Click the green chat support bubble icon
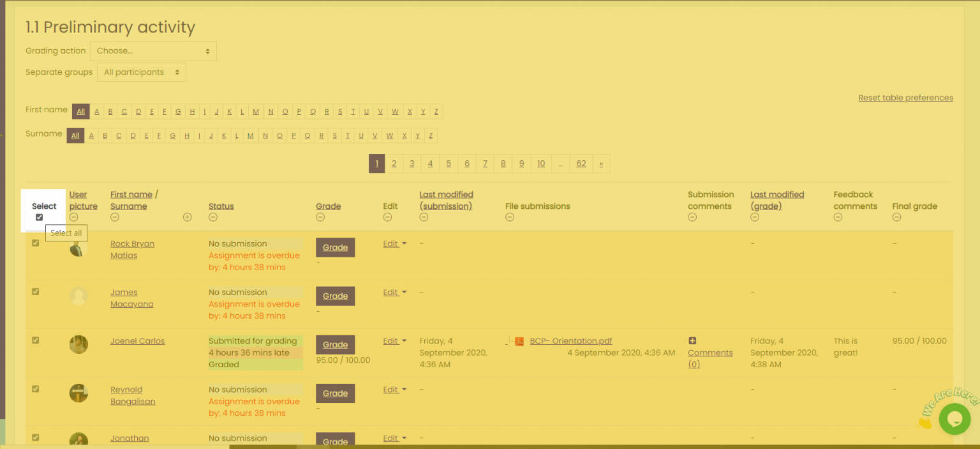The height and width of the screenshot is (449, 980). (954, 419)
